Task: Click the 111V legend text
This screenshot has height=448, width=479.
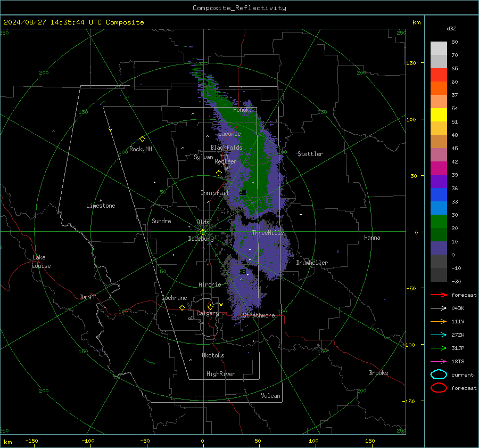Action: [x=458, y=321]
